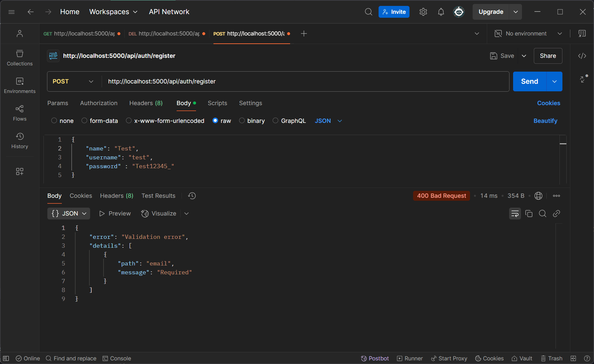
Task: Open the response more options ellipsis
Action: click(557, 196)
